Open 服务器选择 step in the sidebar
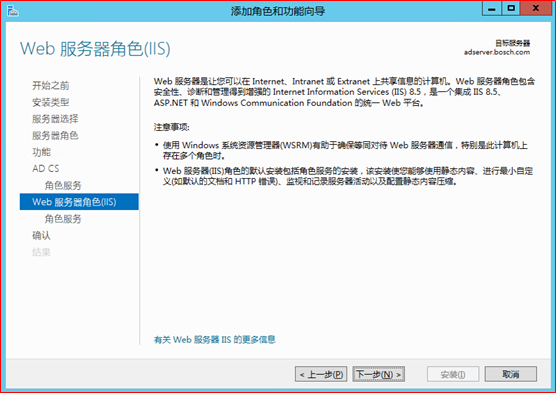This screenshot has height=393, width=556. (55, 119)
